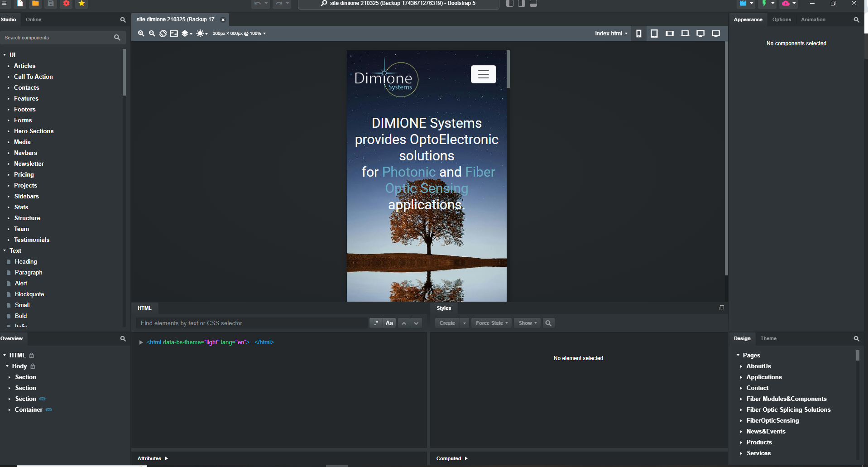This screenshot has width=868, height=467.
Task: Switch stage to the mobile phone size
Action: point(639,34)
